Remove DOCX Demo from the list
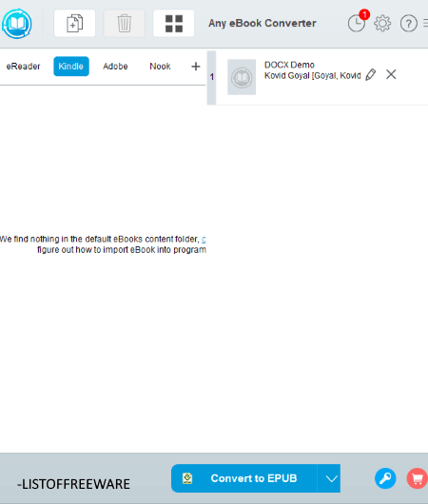Image resolution: width=428 pixels, height=504 pixels. [x=391, y=74]
